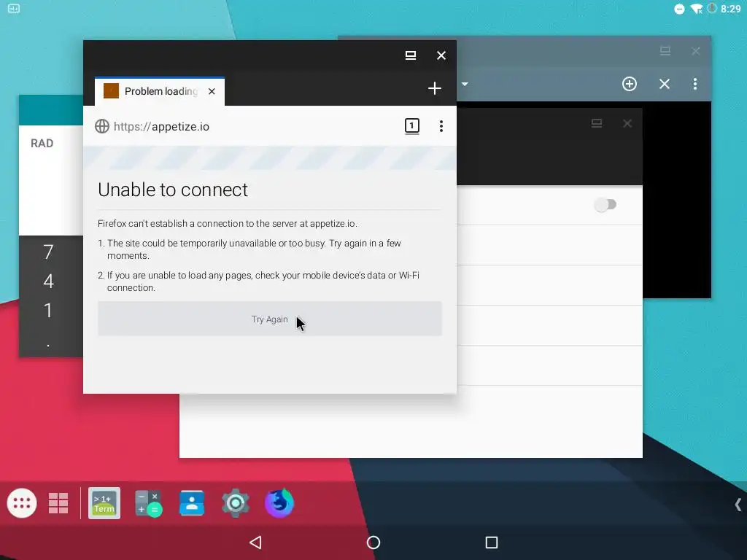Screen dimensions: 747x560
Task: Tap the 4 key in calculator
Action: click(x=48, y=281)
